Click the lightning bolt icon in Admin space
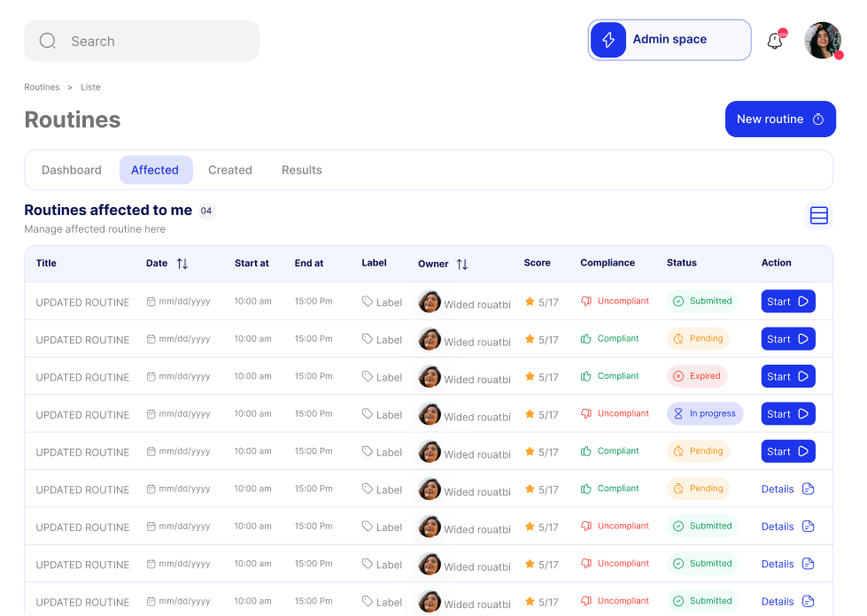 (608, 39)
